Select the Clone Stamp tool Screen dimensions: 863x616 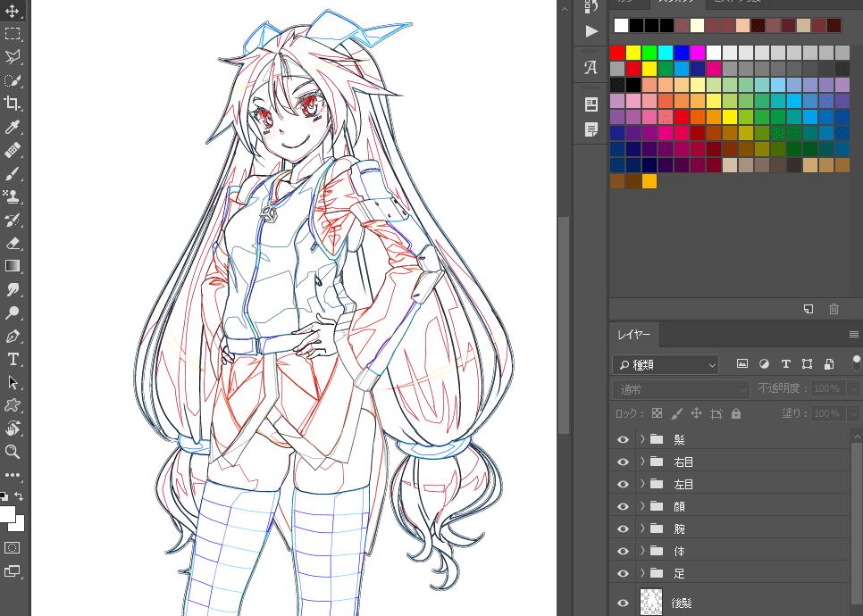13,197
